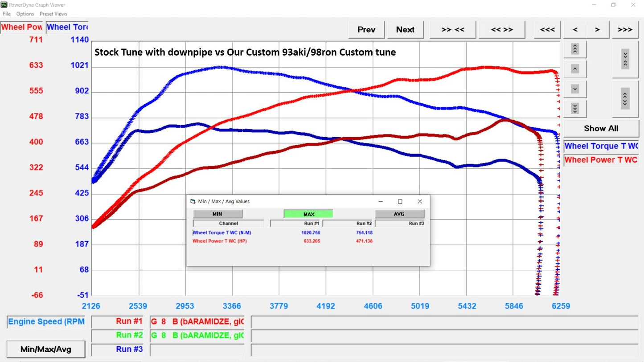Switch to MIN values in dialog

[217, 214]
